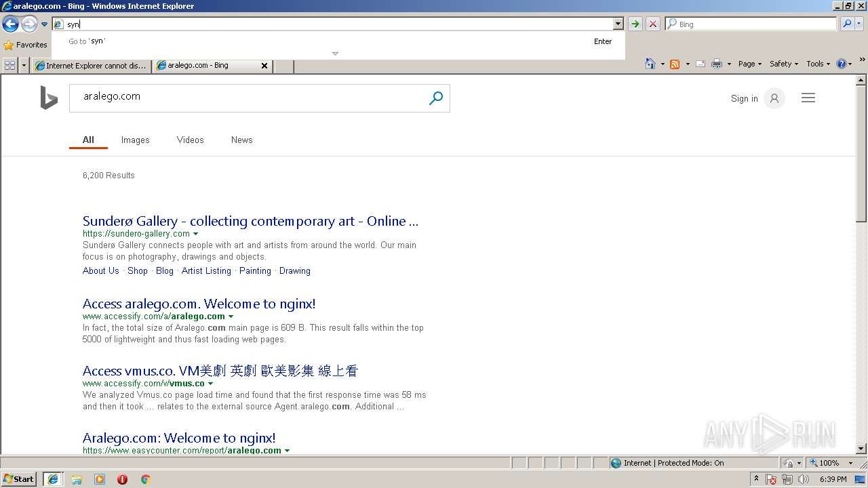Select the All results tab

coord(88,140)
